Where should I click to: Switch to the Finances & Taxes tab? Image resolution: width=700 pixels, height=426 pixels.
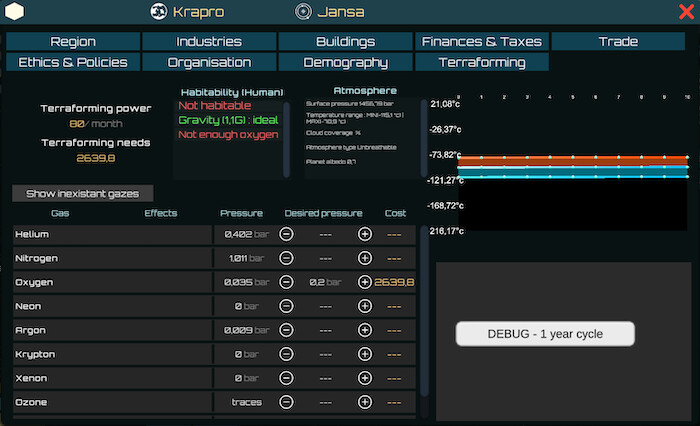[481, 41]
